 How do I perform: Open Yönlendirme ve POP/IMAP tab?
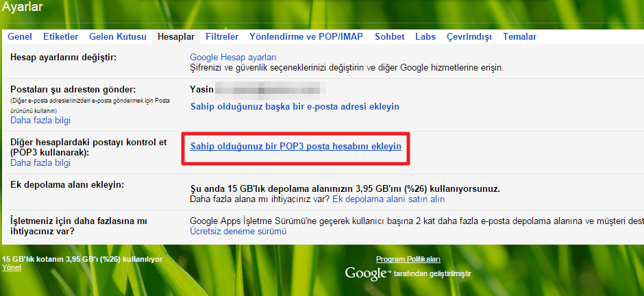[306, 36]
